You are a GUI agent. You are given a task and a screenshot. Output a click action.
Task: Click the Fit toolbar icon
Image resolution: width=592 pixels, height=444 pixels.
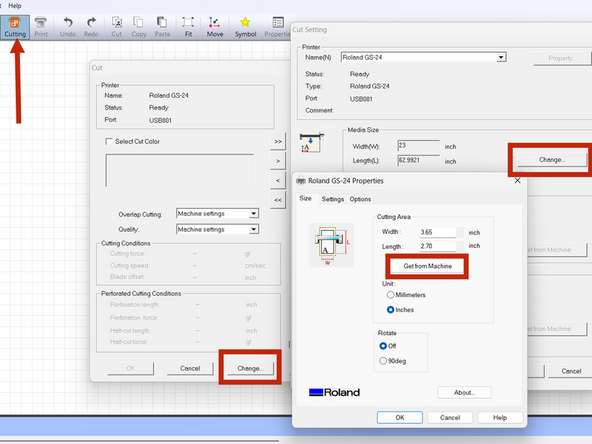coord(188,27)
